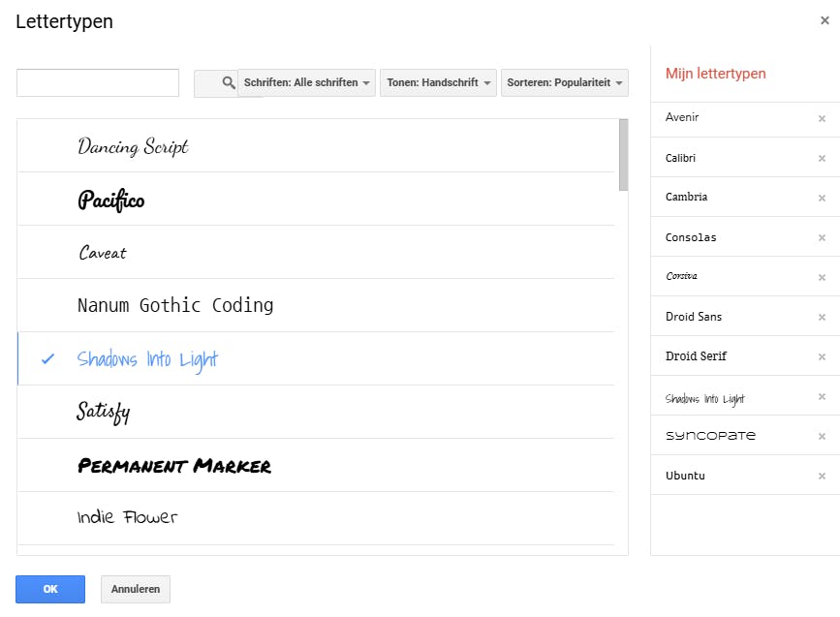The width and height of the screenshot is (840, 617).
Task: Close the Lettertypen dialog
Action: tap(825, 20)
